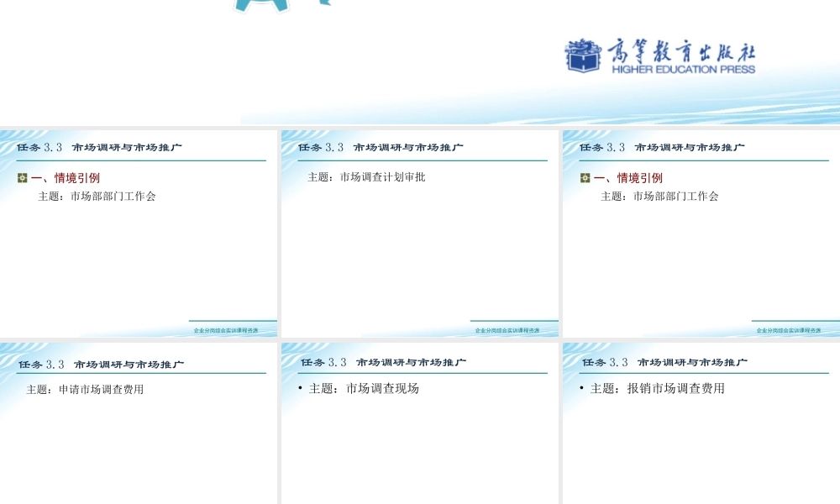Click footer text on the second slide
The width and height of the screenshot is (840, 504).
[x=508, y=328]
